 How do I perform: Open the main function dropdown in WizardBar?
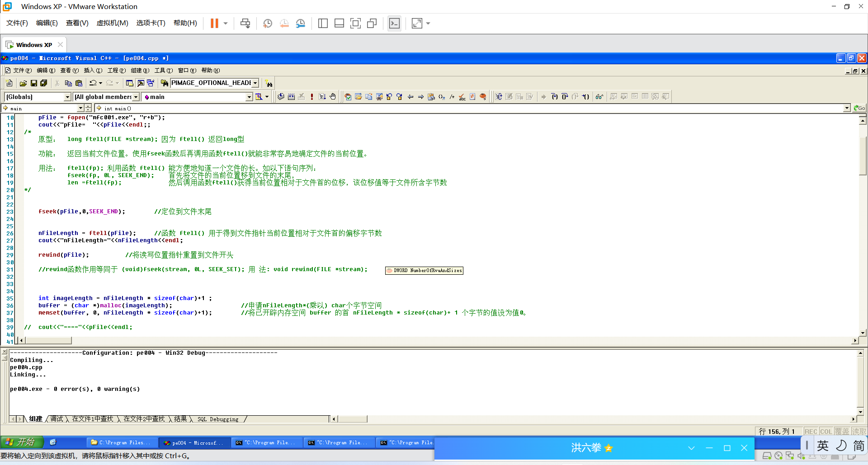249,97
